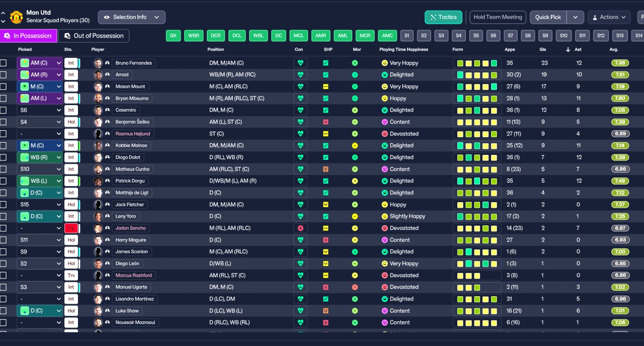Tick the checkbox for Noussair Mazraoui
The height and width of the screenshot is (346, 644).
point(4,322)
